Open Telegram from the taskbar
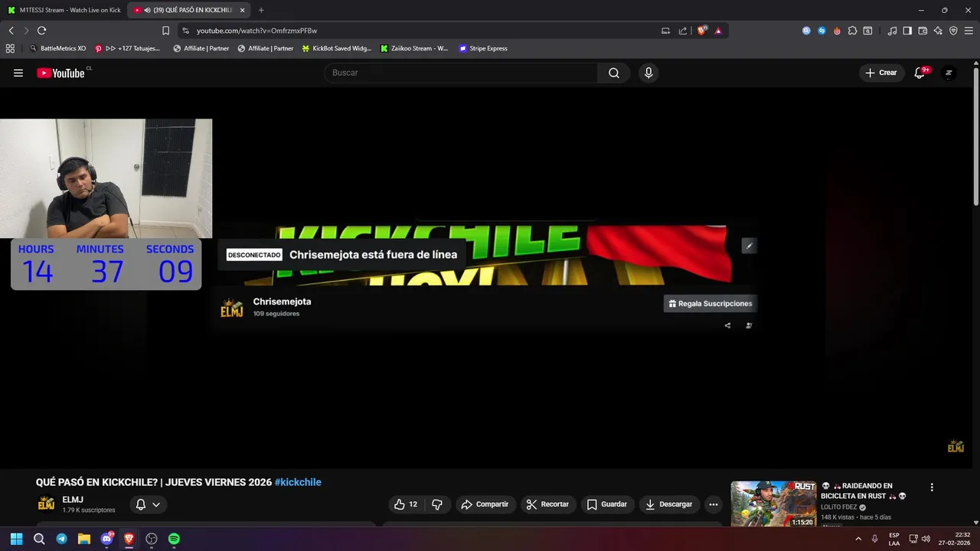Image resolution: width=980 pixels, height=551 pixels. point(61,539)
